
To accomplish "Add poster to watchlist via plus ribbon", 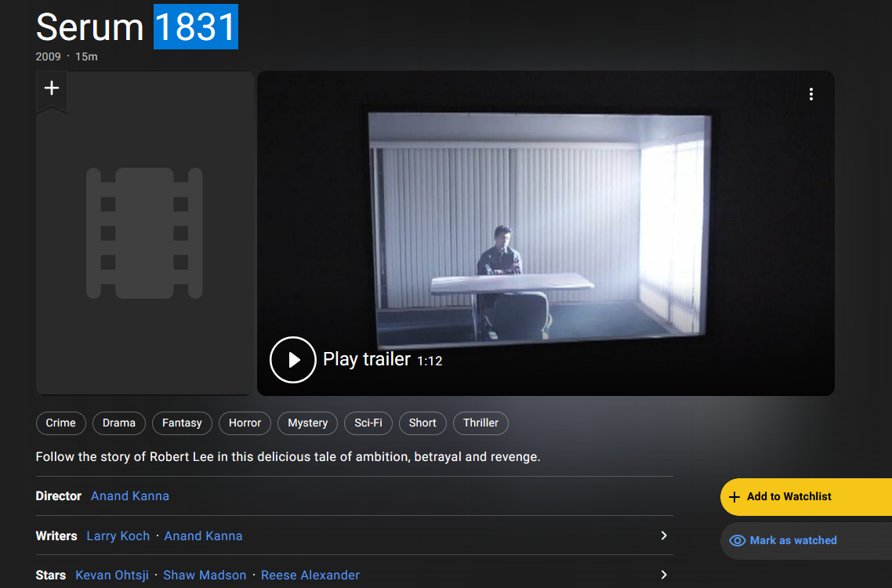I will [52, 90].
